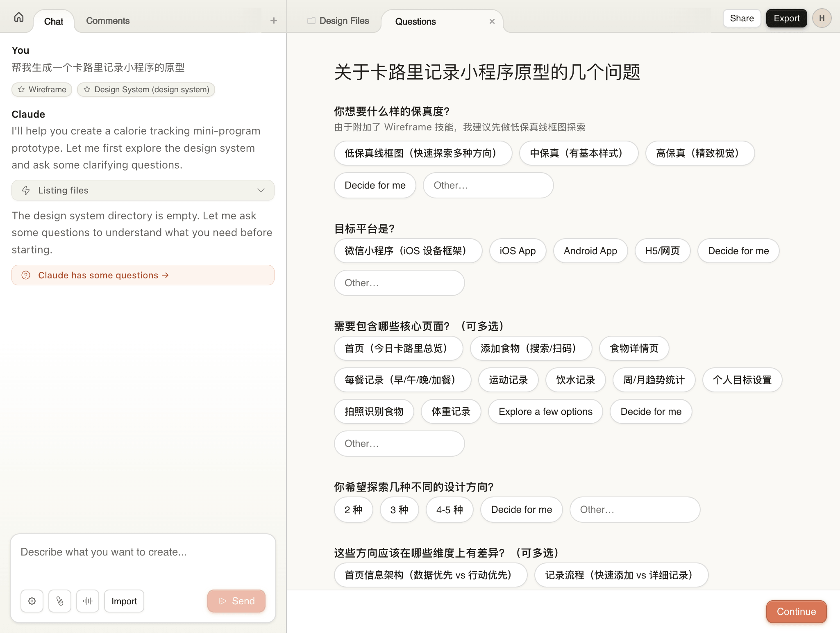Click the Export button
Image resolution: width=840 pixels, height=633 pixels.
[x=786, y=18]
